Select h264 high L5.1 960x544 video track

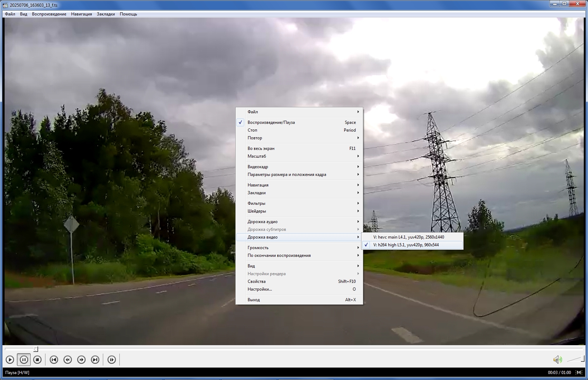[406, 245]
